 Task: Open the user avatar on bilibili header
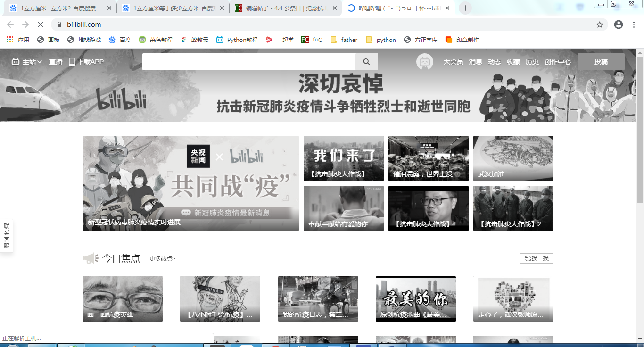tap(425, 62)
